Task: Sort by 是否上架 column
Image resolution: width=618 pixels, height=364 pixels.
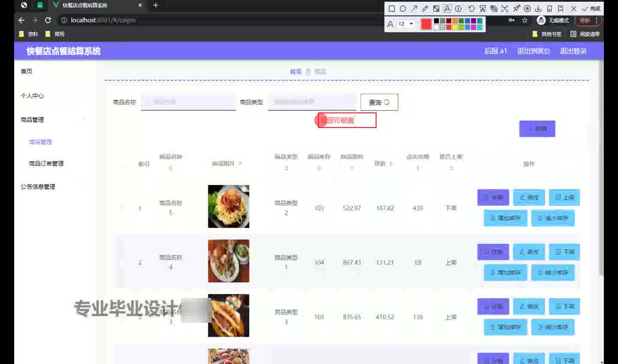Action: (x=451, y=168)
